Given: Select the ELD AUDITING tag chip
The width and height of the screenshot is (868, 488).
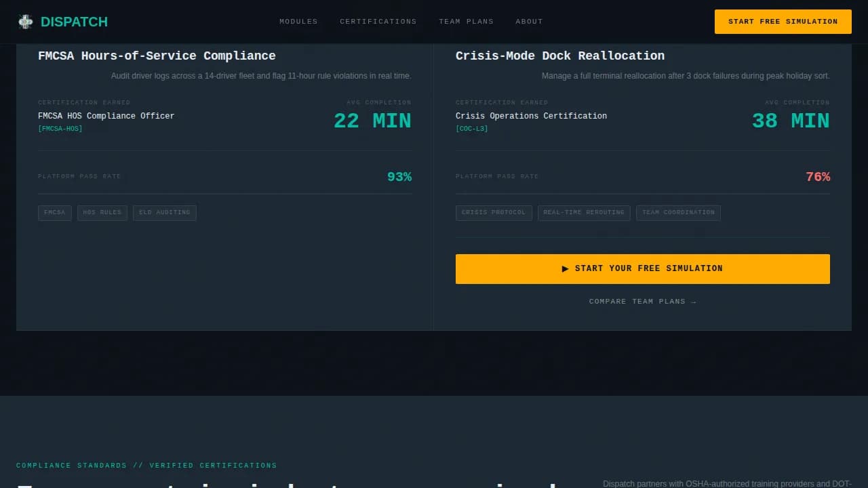Looking at the screenshot, I should [x=164, y=212].
